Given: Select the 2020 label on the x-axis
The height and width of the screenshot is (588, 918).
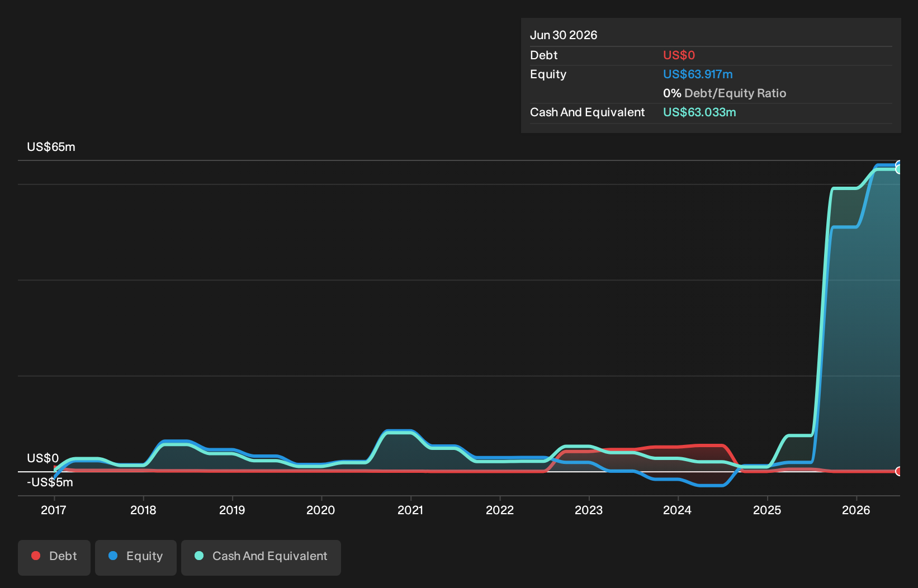Looking at the screenshot, I should point(321,510).
